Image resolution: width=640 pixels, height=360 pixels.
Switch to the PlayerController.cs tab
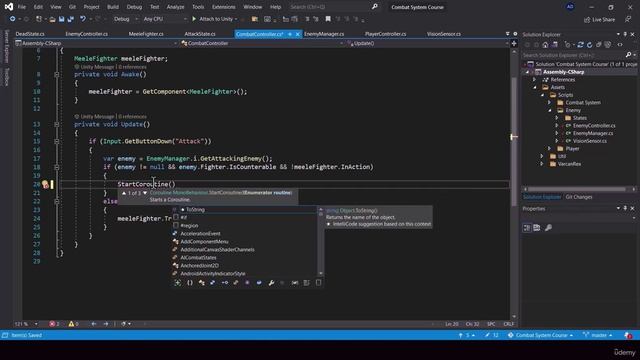tap(385, 34)
